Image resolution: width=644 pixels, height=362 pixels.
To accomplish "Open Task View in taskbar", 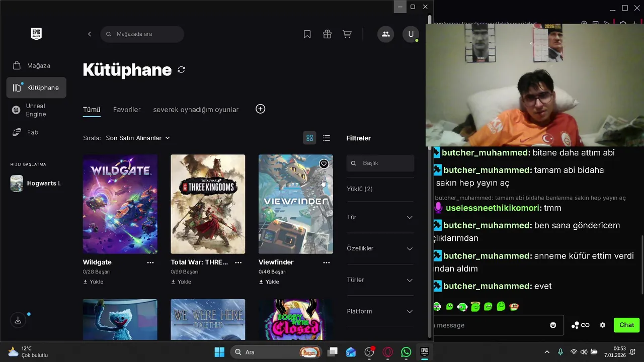I will point(332,352).
